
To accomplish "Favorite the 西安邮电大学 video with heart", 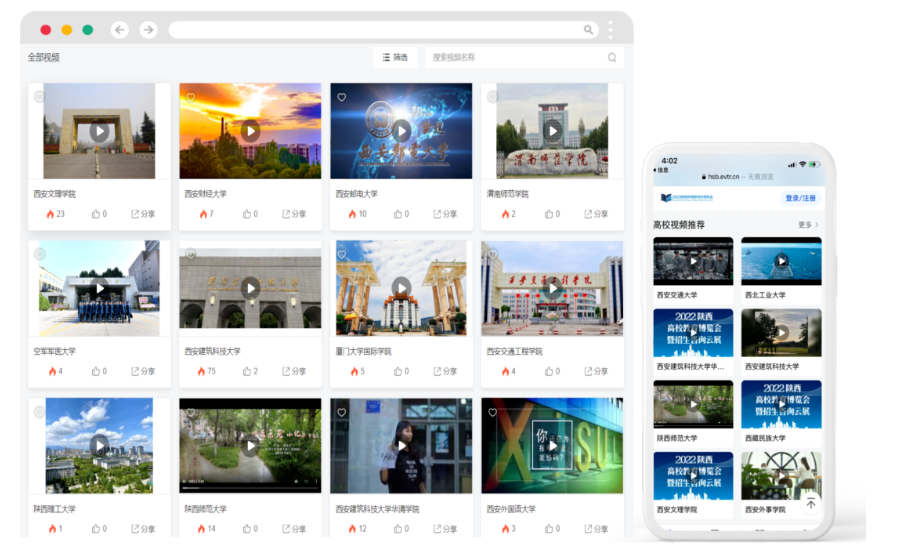I will 342,97.
